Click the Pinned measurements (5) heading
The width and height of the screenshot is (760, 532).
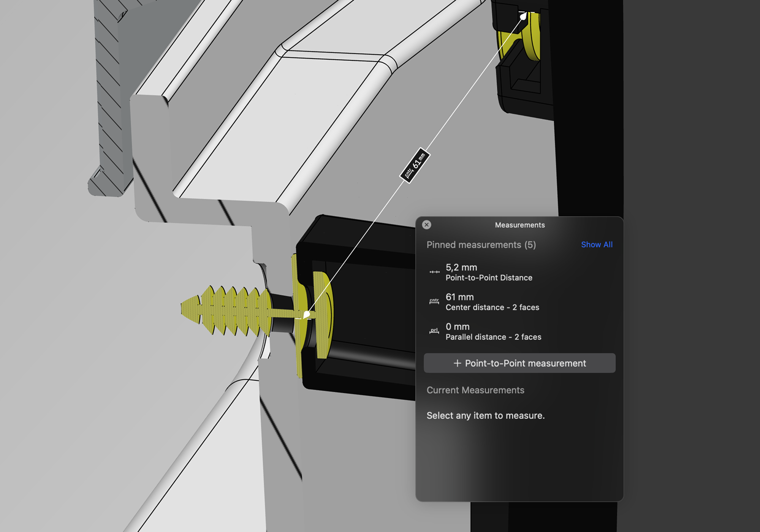tap(481, 245)
